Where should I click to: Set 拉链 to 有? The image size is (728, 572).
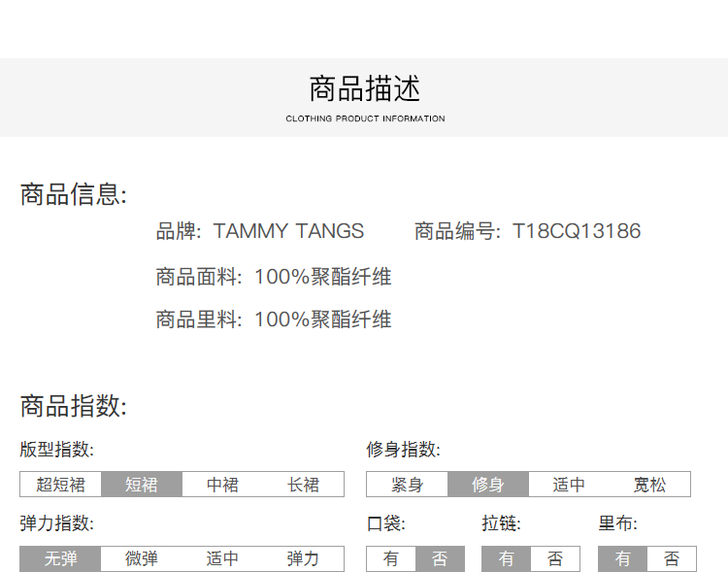(507, 558)
